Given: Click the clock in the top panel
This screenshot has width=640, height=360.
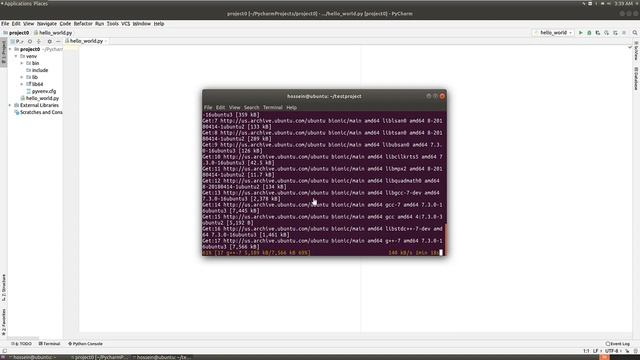Looking at the screenshot, I should coord(623,3).
